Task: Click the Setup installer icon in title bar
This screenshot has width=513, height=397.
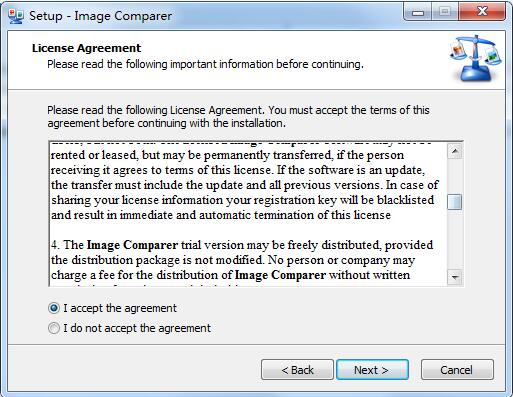Action: (16, 16)
